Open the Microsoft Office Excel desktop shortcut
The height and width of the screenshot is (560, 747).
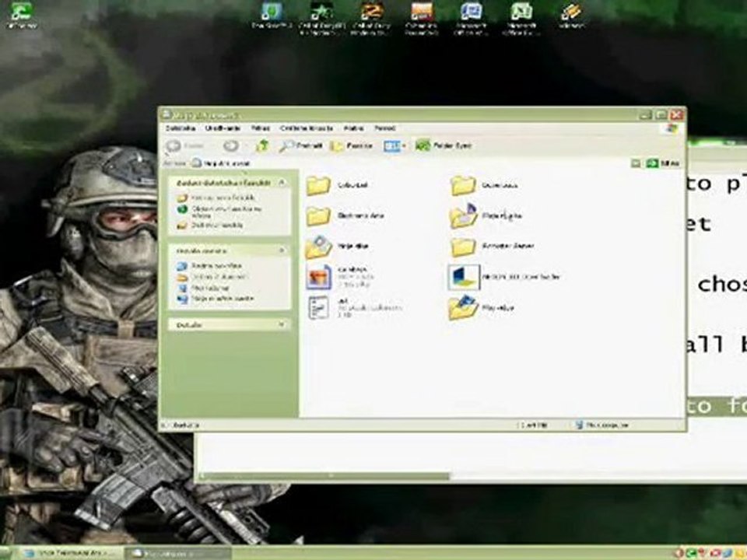click(x=521, y=19)
